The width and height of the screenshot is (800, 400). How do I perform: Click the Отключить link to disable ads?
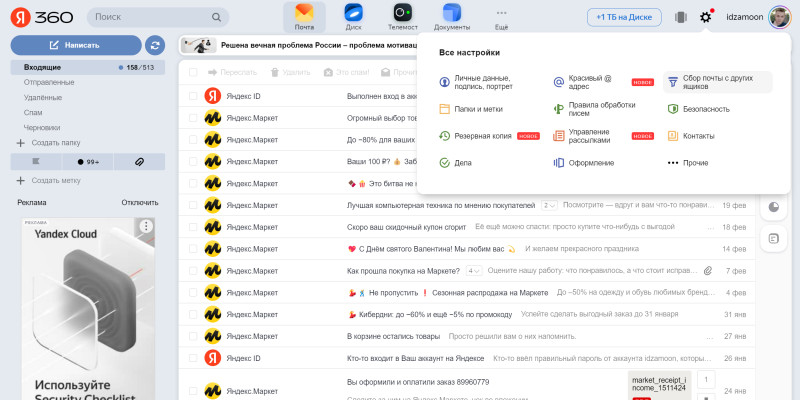pos(139,202)
